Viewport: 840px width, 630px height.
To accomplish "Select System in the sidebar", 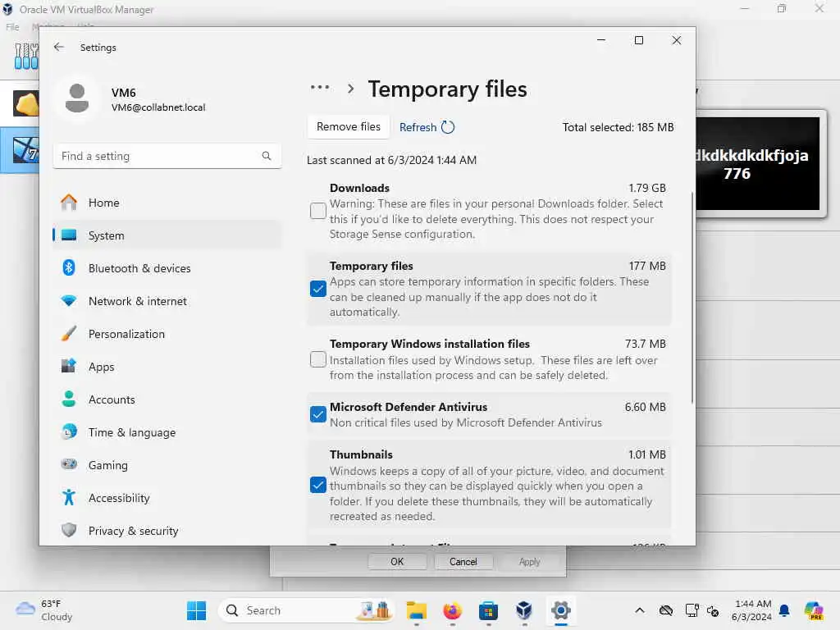I will [167, 235].
